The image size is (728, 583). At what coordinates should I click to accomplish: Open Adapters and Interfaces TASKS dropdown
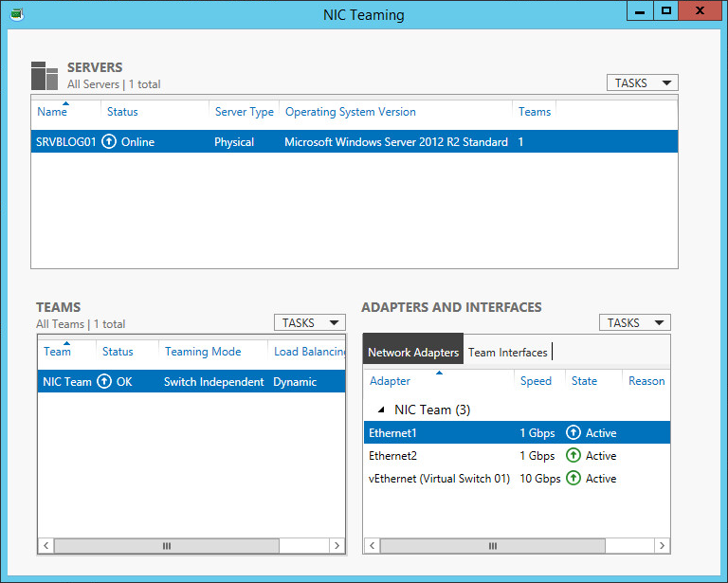[634, 323]
